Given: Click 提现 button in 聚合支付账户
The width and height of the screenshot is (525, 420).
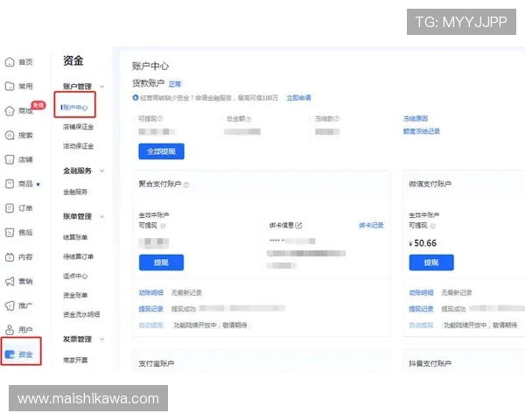Looking at the screenshot, I should pyautogui.click(x=161, y=262).
